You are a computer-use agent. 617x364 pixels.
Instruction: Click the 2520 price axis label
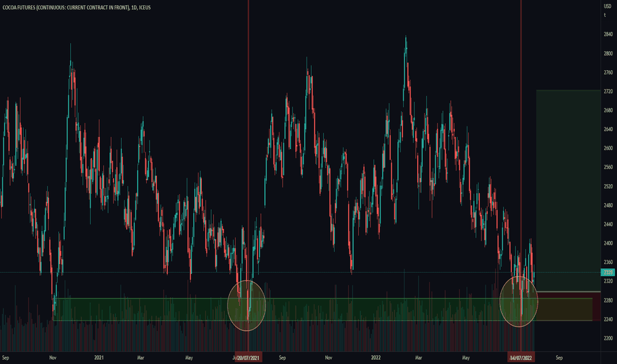coord(608,186)
